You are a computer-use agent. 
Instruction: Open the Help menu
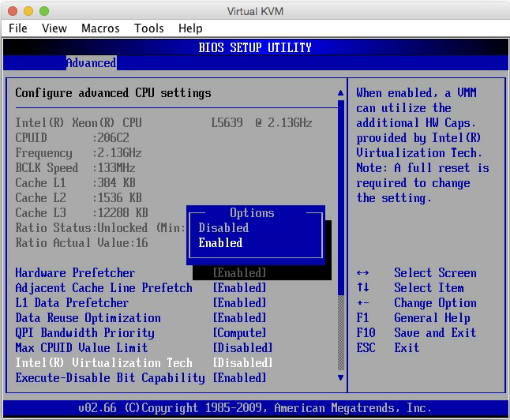coord(190,28)
